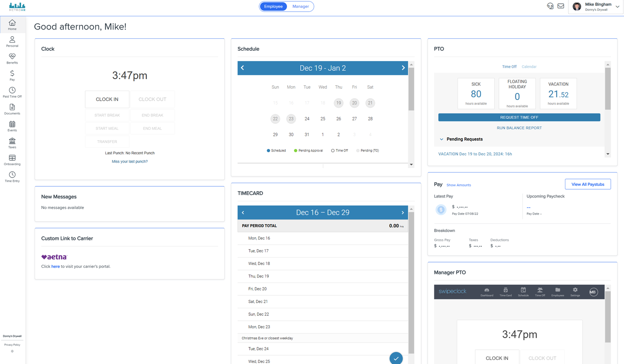Collapse the Pending Requests section
624x364 pixels.
(441, 139)
